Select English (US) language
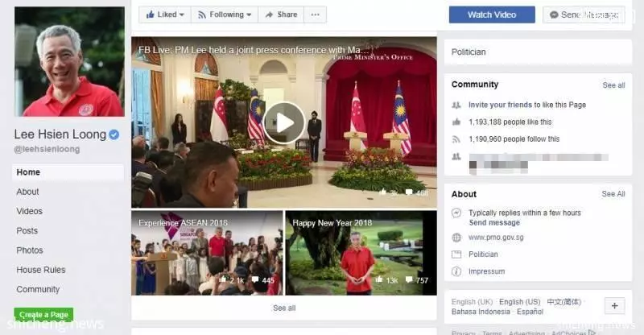Image resolution: width=644 pixels, height=335 pixels. point(519,302)
